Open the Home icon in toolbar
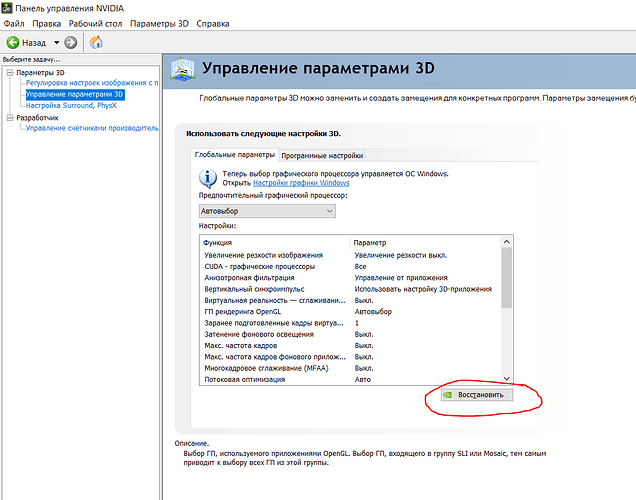636x500 pixels. (96, 42)
